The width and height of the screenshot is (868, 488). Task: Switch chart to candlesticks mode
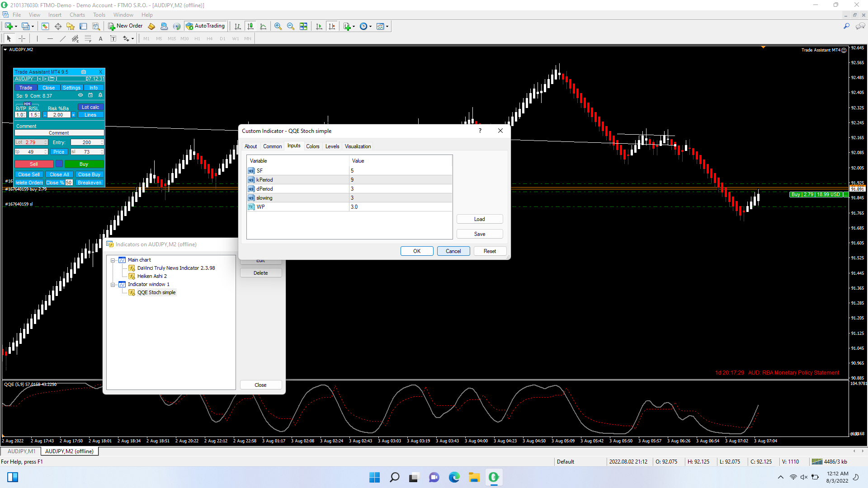click(250, 26)
